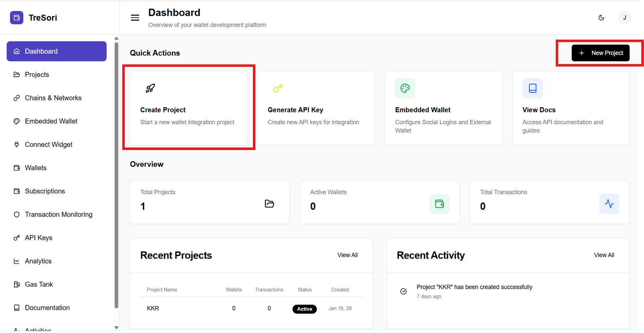The height and width of the screenshot is (333, 644).
Task: Go to Projects in the sidebar
Action: (x=37, y=74)
